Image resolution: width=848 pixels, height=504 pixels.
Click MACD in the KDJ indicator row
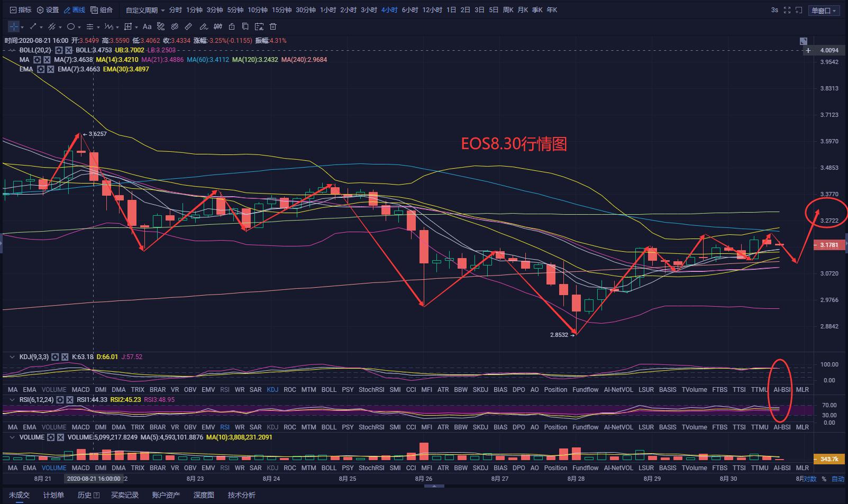(x=81, y=390)
